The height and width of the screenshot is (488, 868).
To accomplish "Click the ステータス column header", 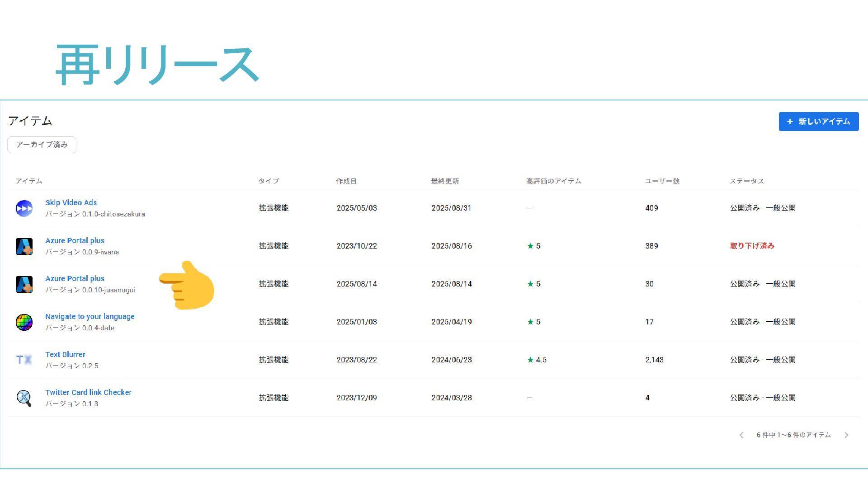I will tap(746, 181).
